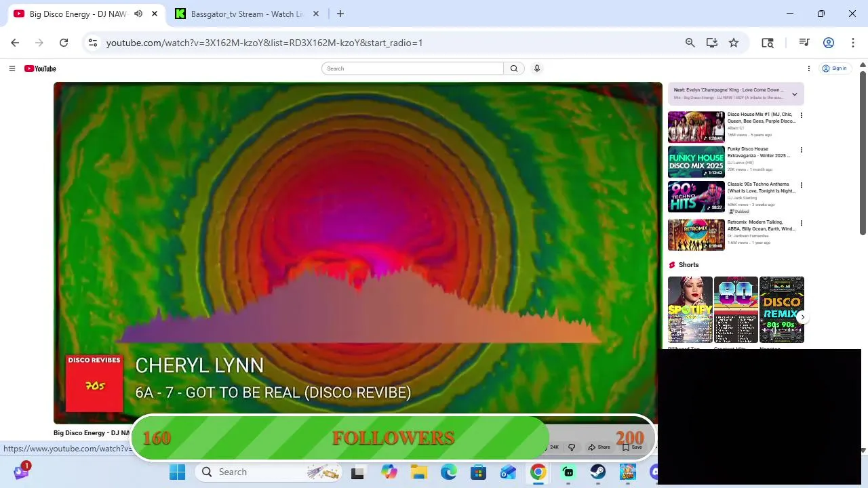
Task: Click the Funky Disco House Extravaganza title
Action: [x=759, y=152]
